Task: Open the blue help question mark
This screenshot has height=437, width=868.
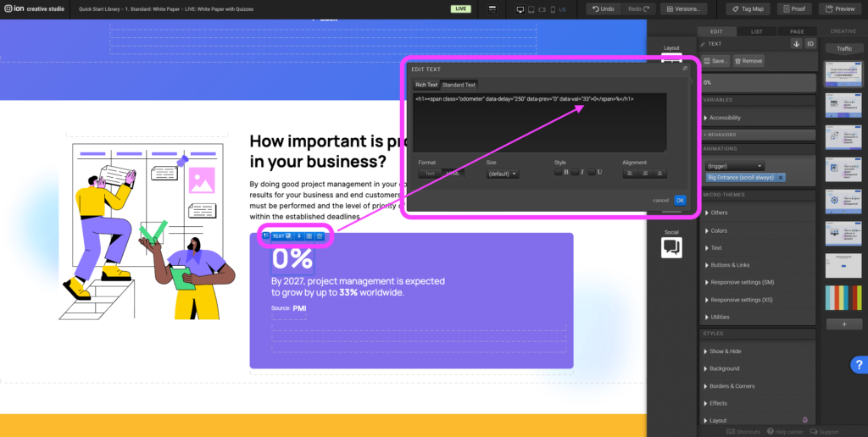Action: (858, 365)
